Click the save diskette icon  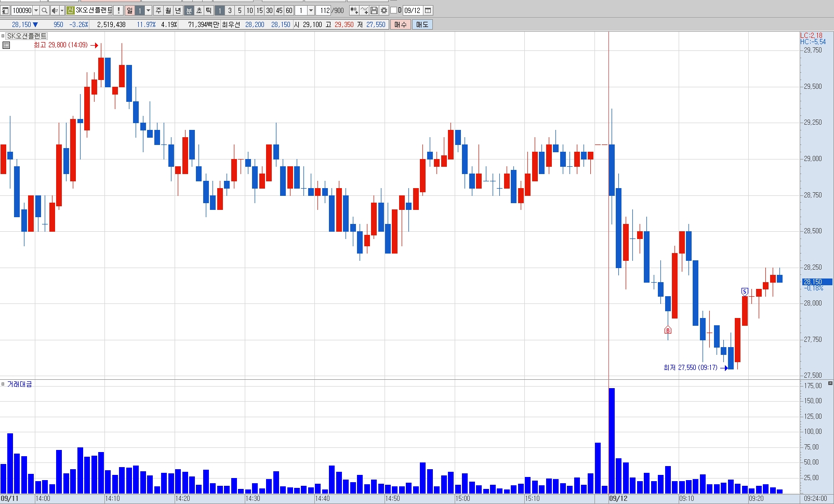coord(374,10)
